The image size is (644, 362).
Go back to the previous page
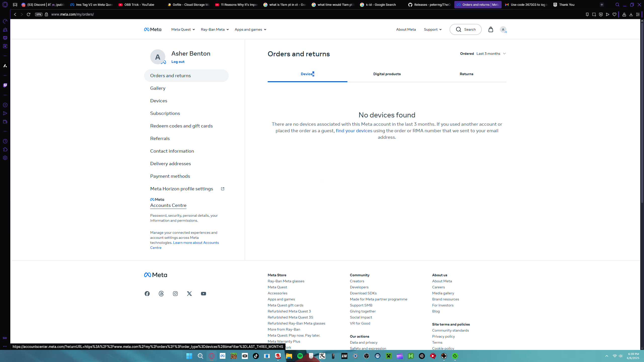click(15, 14)
